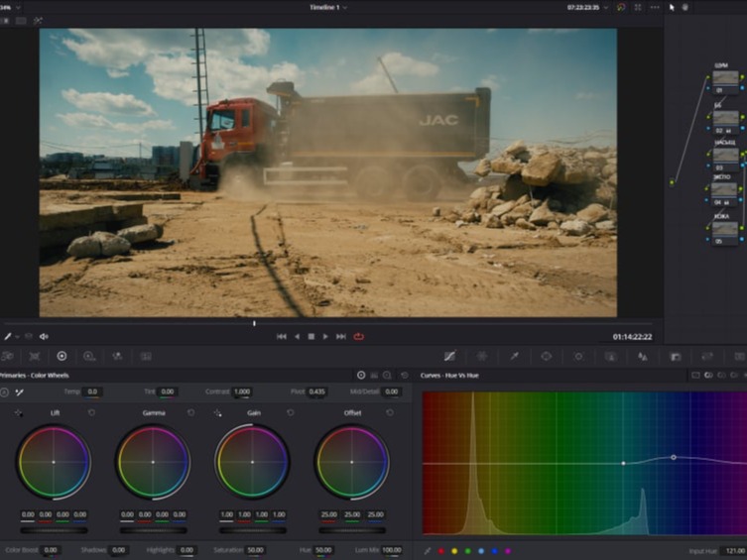The width and height of the screenshot is (747, 560).
Task: Switch primaries to Bars mode
Action: pos(374,376)
